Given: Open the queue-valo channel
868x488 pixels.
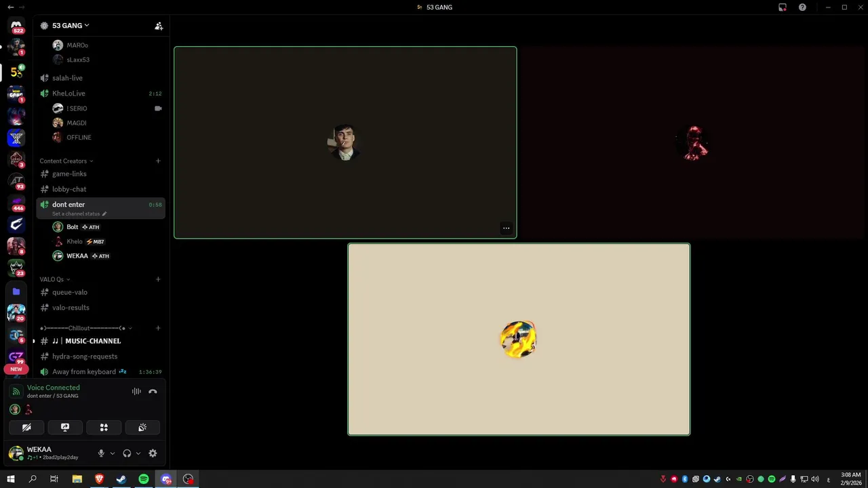Looking at the screenshot, I should click(100, 292).
